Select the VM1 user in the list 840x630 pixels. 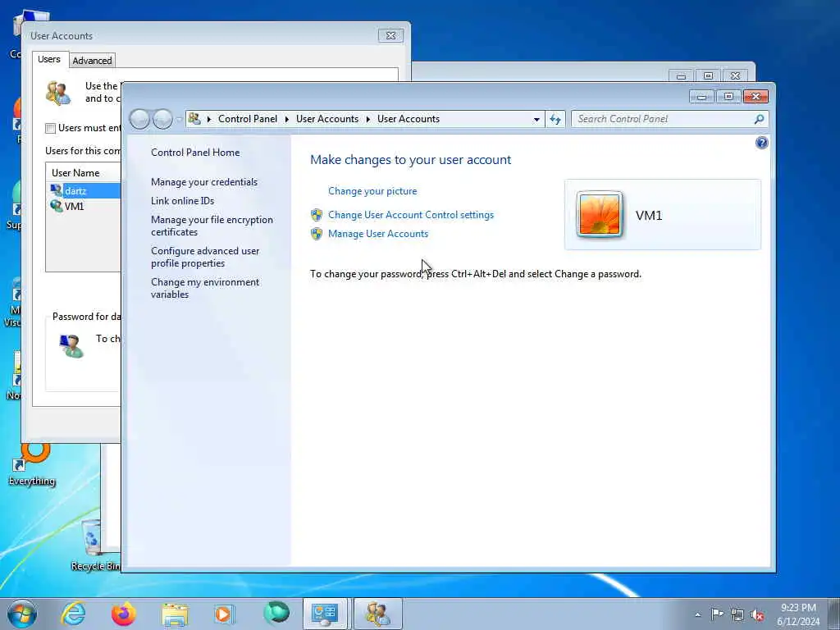[74, 206]
